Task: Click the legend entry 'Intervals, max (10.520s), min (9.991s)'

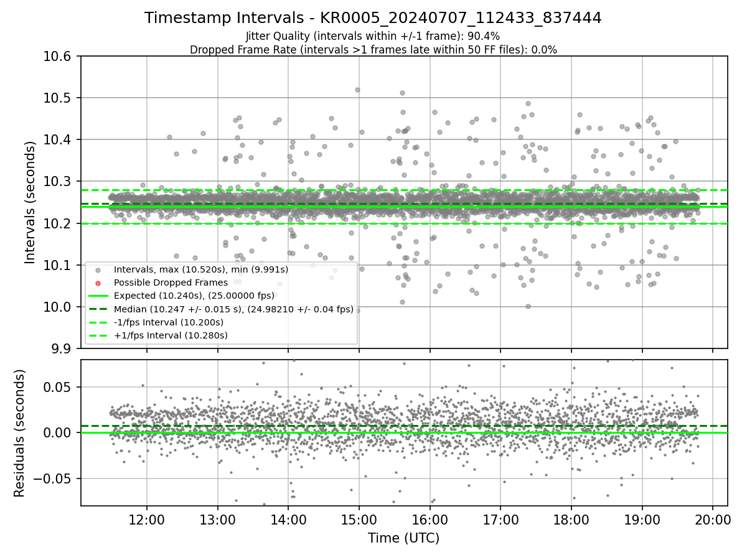Action: coord(200,269)
